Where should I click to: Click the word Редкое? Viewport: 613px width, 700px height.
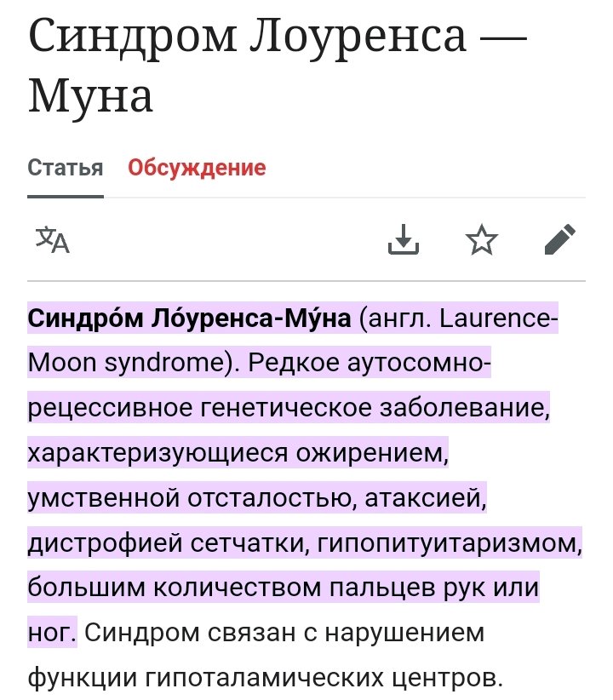coord(294,364)
